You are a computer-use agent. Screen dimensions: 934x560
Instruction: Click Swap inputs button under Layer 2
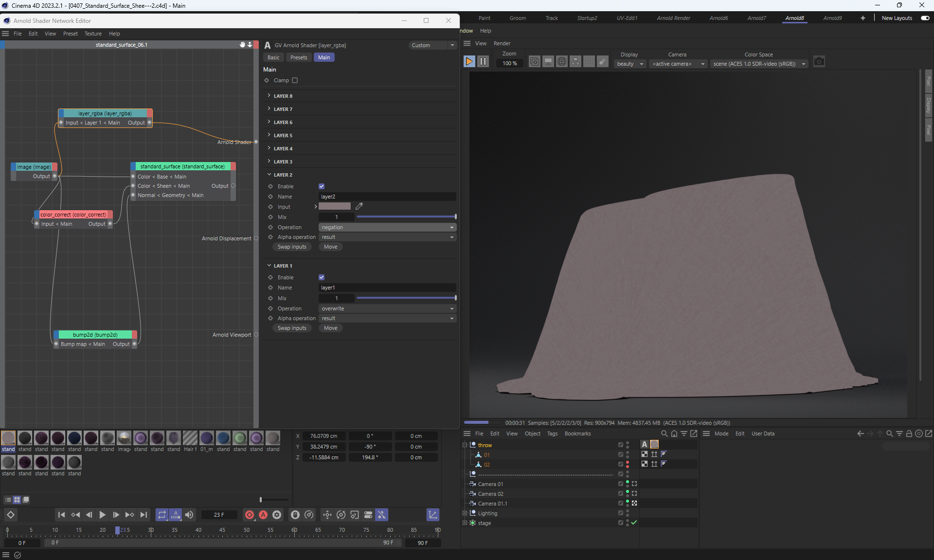pos(292,247)
